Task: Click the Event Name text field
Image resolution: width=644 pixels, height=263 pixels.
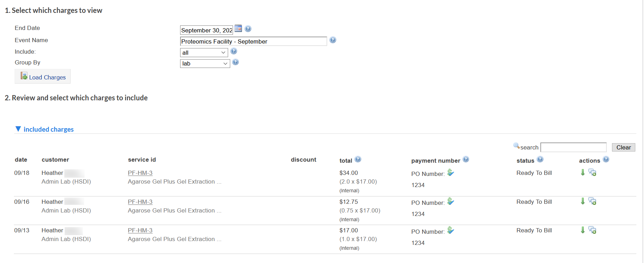Action: coord(253,41)
